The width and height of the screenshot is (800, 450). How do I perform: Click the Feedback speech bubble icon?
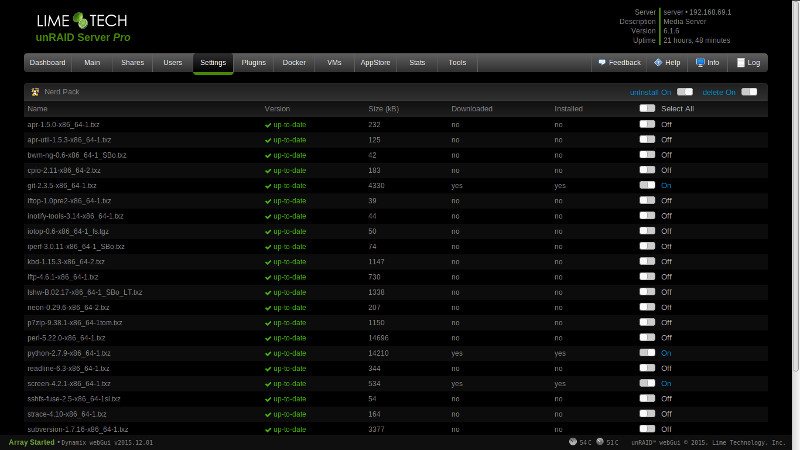pyautogui.click(x=602, y=62)
